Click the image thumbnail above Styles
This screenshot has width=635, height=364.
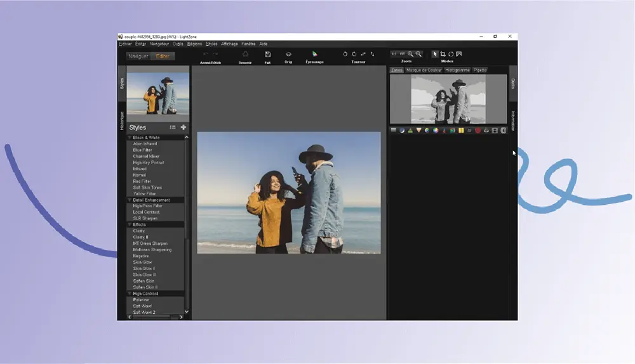pos(158,93)
